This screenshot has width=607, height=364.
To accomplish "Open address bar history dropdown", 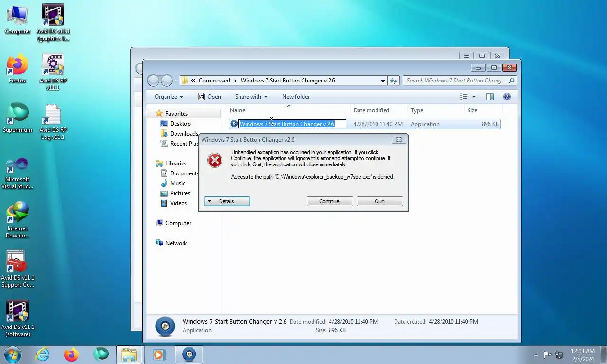I will tap(383, 81).
